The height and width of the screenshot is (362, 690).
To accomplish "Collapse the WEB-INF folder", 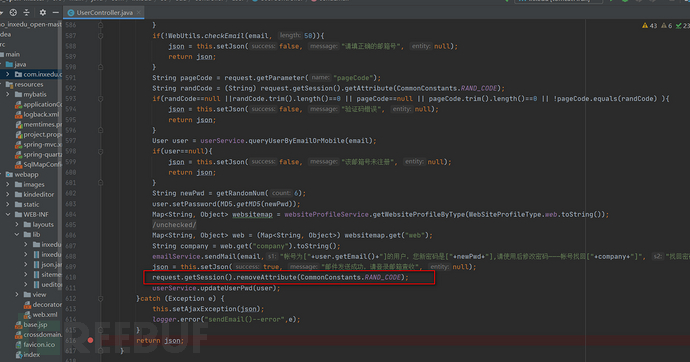I will pos(7,215).
